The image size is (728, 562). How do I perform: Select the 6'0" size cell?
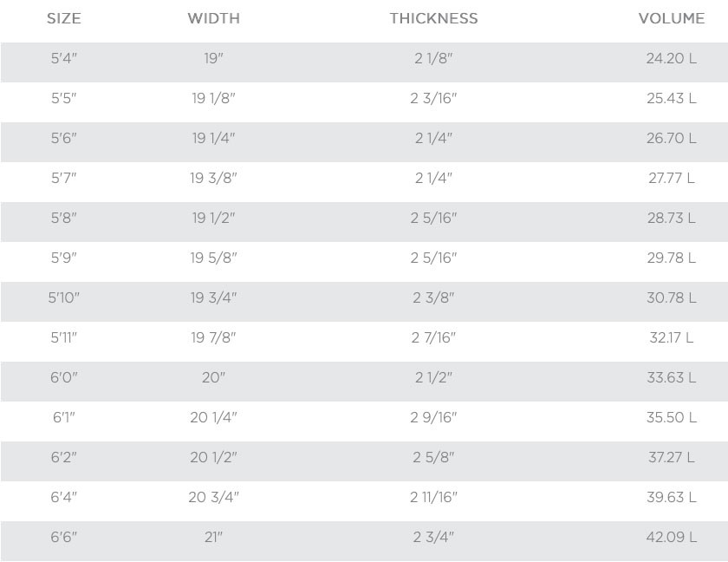point(63,378)
